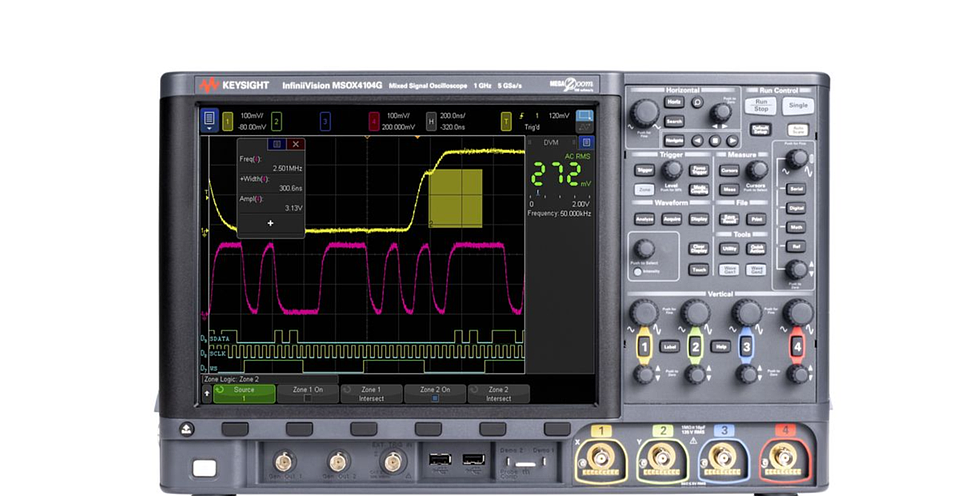The width and height of the screenshot is (966, 498).
Task: Tap the yellow channel 1 badge on the screen
Action: click(x=227, y=121)
